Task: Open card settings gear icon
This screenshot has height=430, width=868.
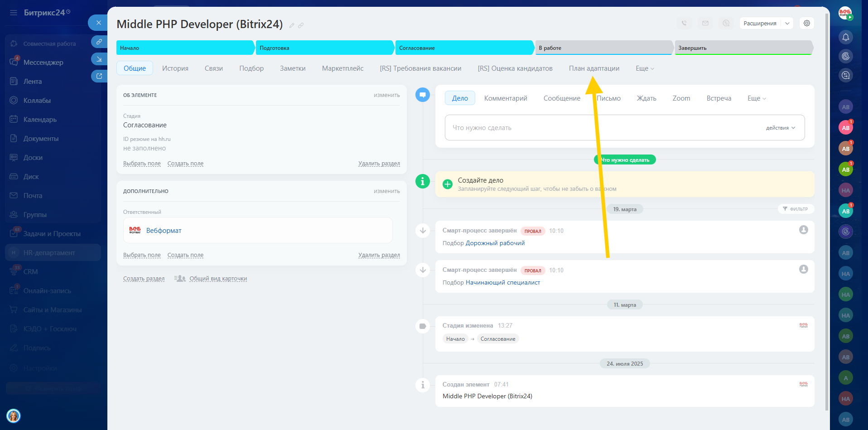Action: tap(807, 23)
